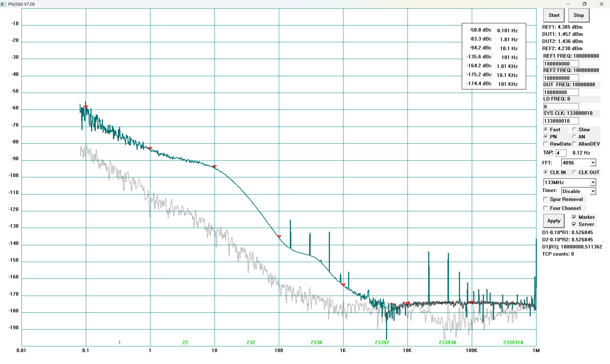Select the Slow radio option

pyautogui.click(x=574, y=130)
